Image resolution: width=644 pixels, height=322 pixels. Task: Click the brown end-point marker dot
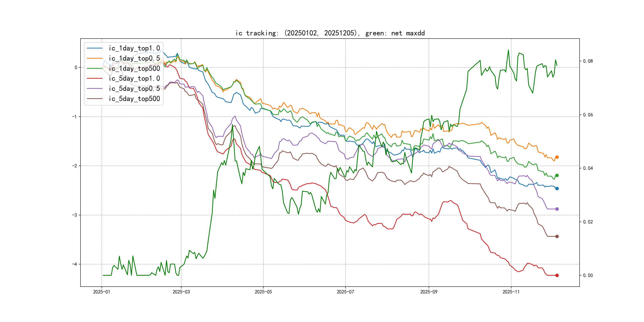[x=557, y=236]
